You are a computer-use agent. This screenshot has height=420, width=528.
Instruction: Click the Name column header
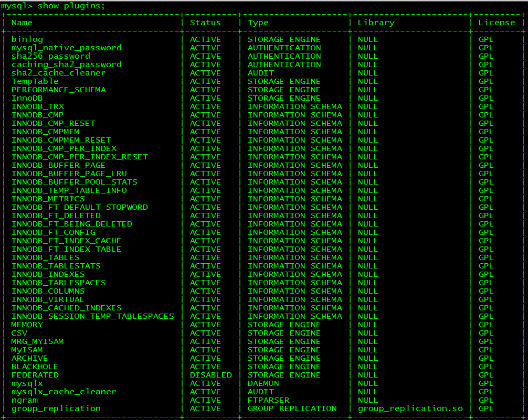[x=21, y=23]
